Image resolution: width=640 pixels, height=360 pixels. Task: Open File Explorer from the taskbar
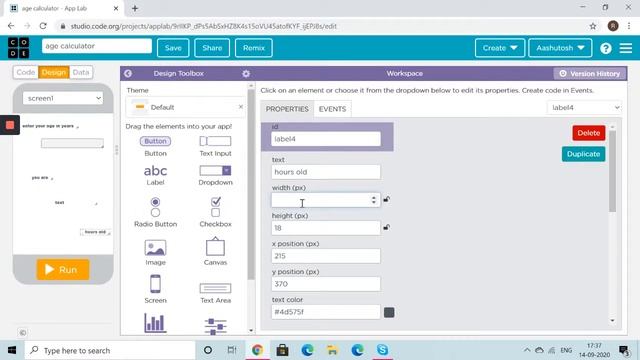tap(332, 350)
